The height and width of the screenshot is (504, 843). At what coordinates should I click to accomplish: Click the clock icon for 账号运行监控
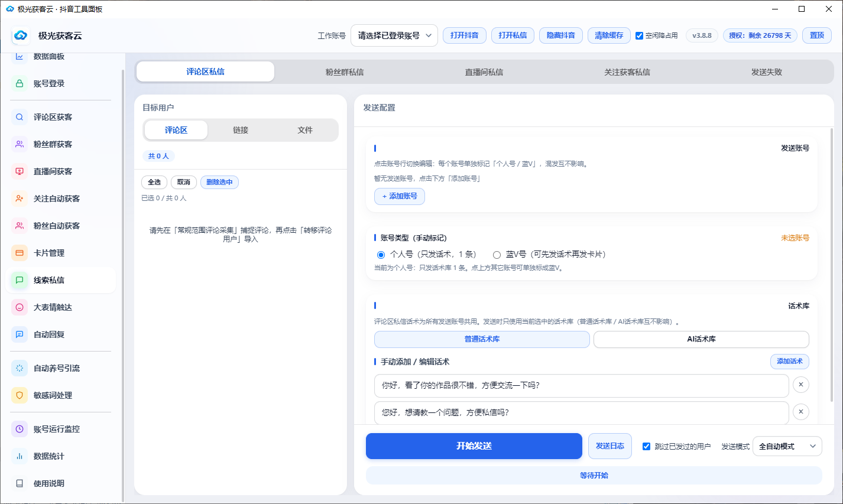20,429
